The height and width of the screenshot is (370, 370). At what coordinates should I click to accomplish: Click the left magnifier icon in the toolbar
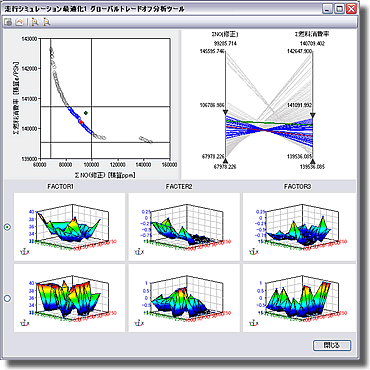coord(34,22)
